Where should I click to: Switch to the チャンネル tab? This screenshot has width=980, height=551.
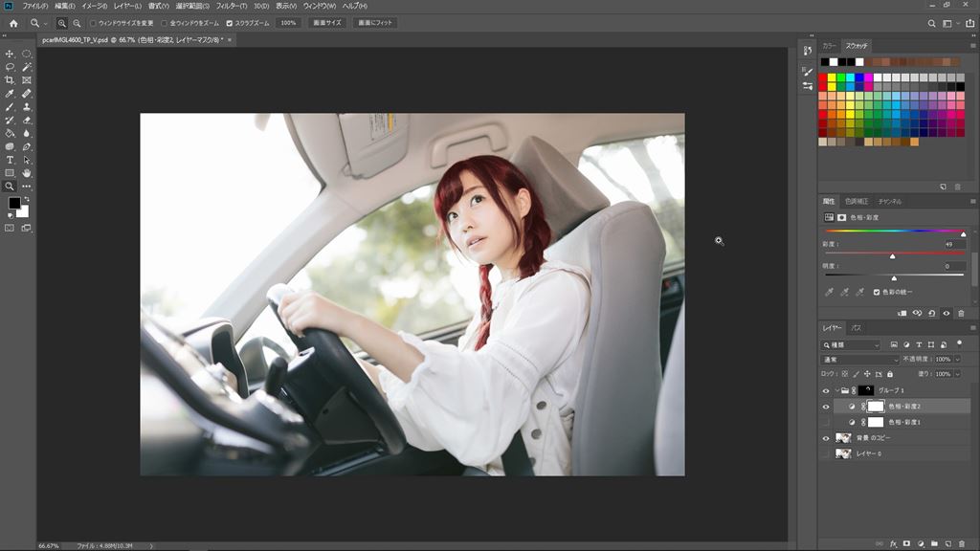[890, 202]
